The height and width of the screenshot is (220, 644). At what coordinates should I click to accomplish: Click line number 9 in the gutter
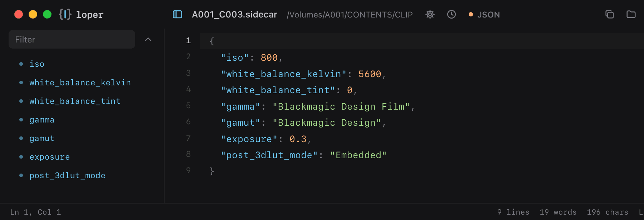pyautogui.click(x=188, y=170)
